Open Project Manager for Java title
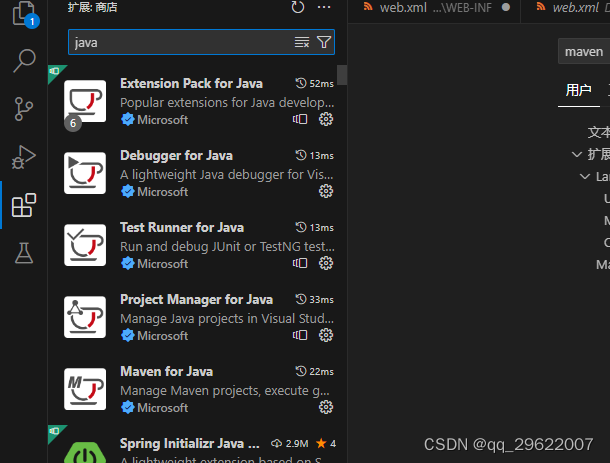The height and width of the screenshot is (463, 610). 196,300
